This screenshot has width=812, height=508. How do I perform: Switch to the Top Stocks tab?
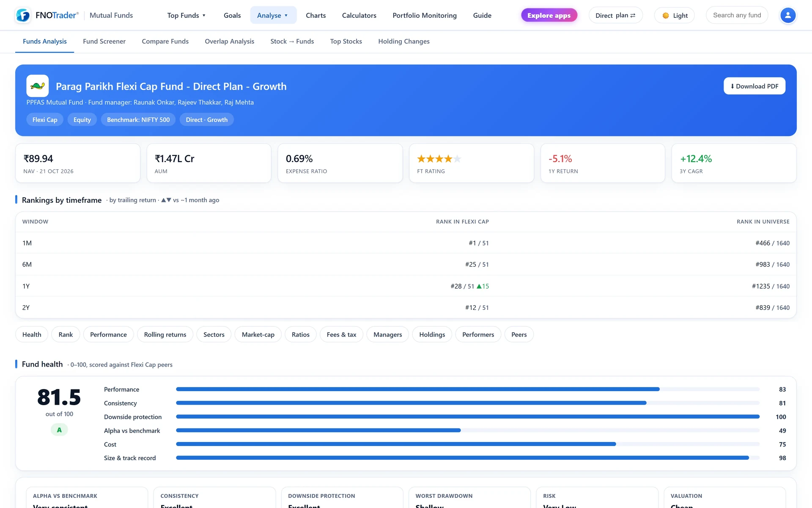346,41
